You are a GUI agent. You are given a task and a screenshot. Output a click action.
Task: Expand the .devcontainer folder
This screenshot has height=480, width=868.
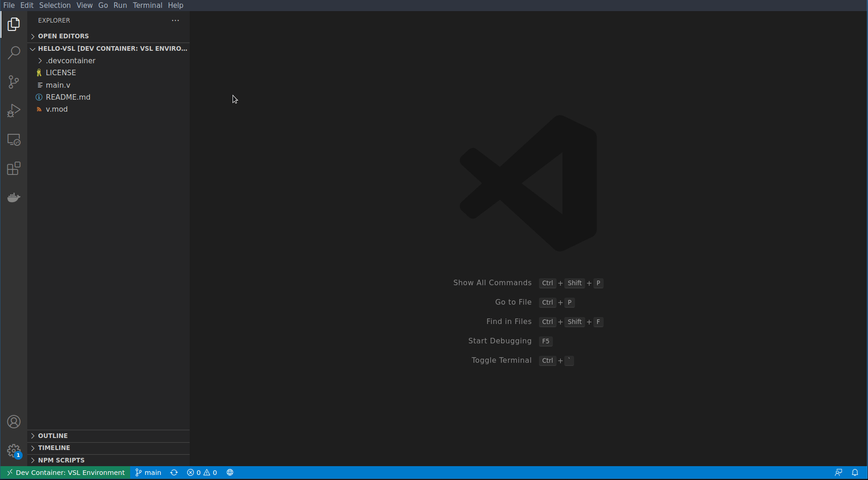click(x=108, y=60)
